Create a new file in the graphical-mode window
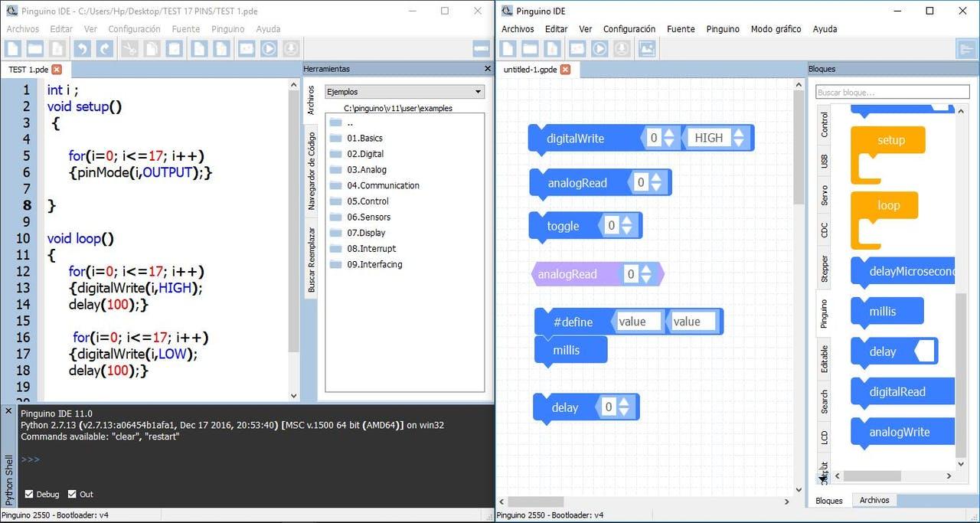The height and width of the screenshot is (523, 980). coord(508,48)
